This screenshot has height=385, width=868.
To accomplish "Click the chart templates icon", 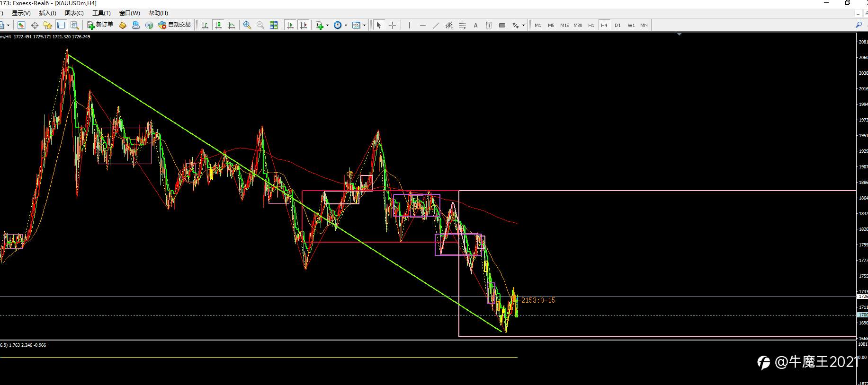I will pos(357,25).
